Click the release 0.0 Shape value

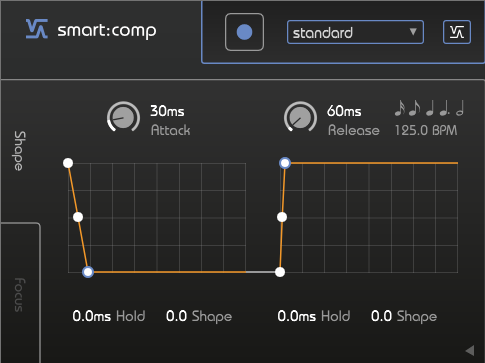click(x=381, y=316)
